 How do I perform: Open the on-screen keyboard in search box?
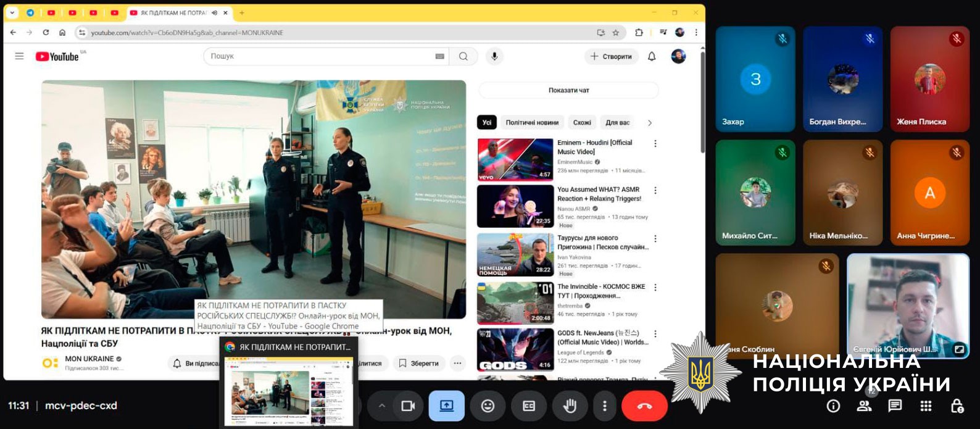(439, 56)
